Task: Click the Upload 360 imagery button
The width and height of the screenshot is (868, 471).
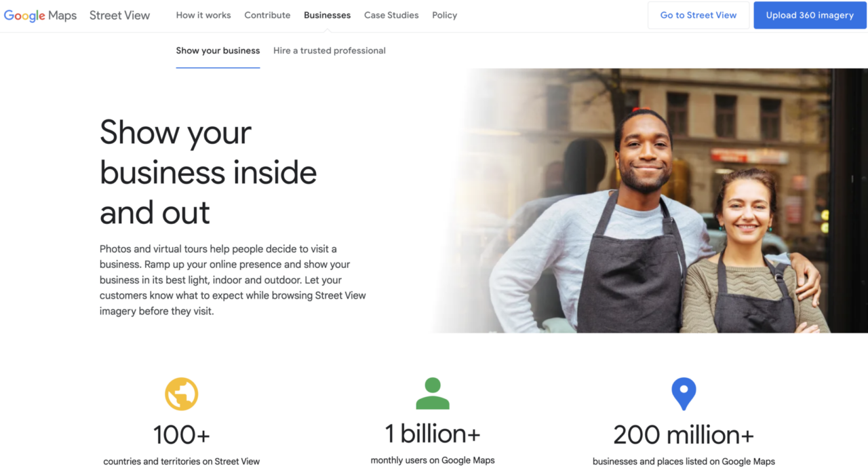Action: click(x=810, y=15)
